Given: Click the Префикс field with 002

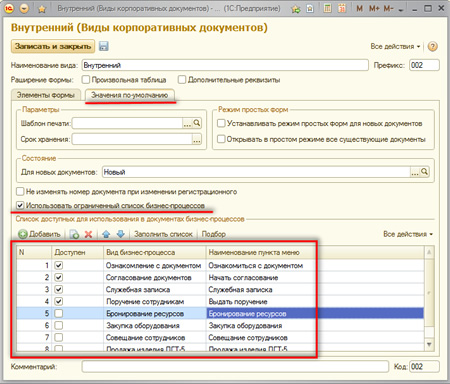Looking at the screenshot, I should 424,65.
